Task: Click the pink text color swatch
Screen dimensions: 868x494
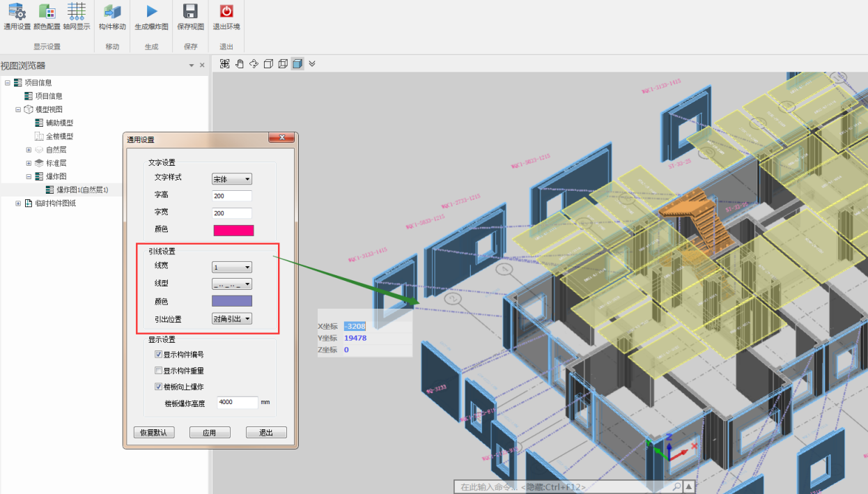Action: point(233,230)
